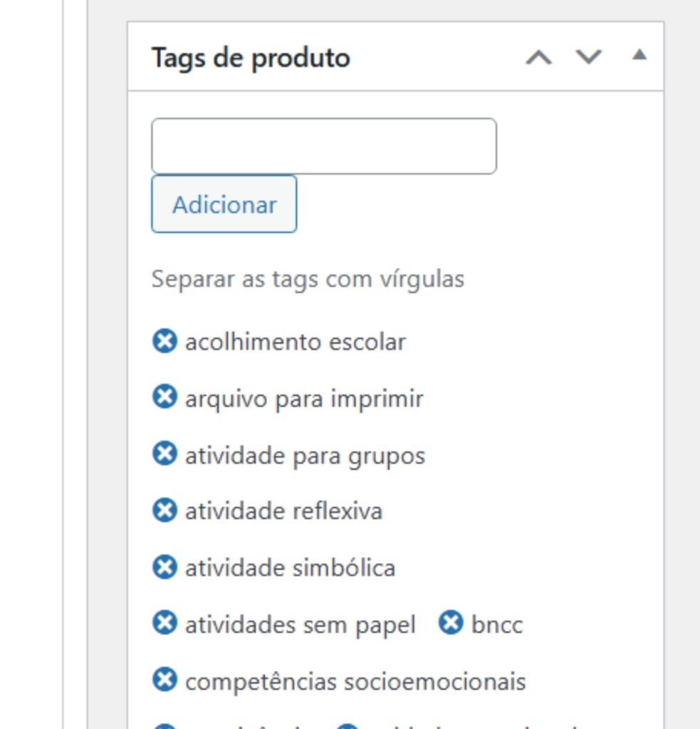The image size is (700, 729).
Task: Move the Tags de produto panel up
Action: coord(538,57)
